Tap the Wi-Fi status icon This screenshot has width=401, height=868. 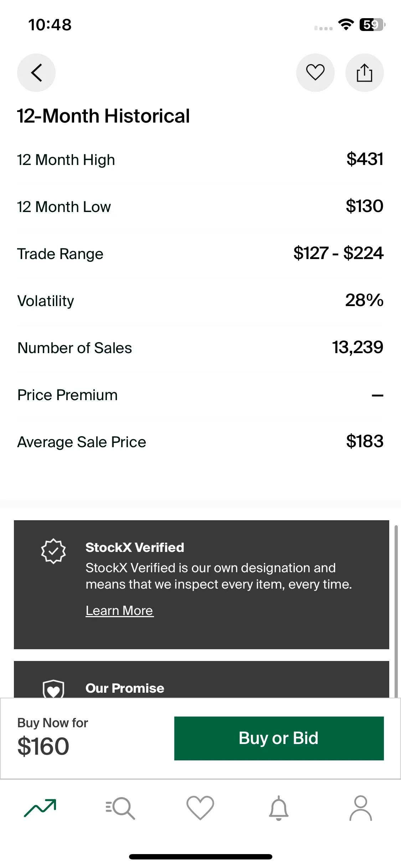[x=346, y=24]
